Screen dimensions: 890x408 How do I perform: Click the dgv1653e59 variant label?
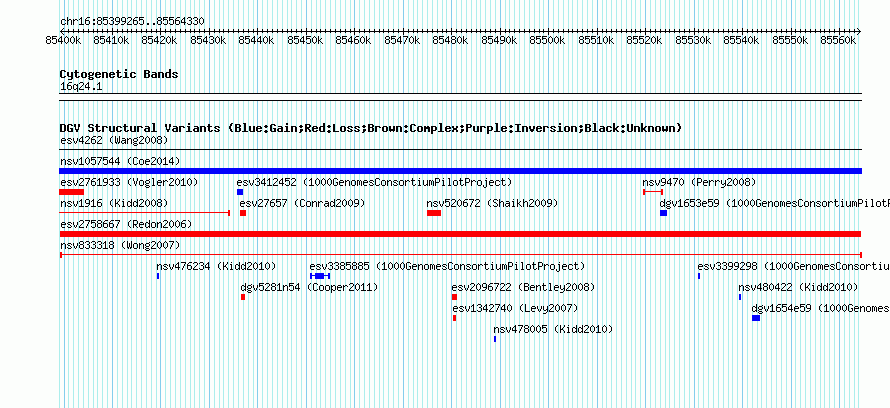click(x=774, y=203)
